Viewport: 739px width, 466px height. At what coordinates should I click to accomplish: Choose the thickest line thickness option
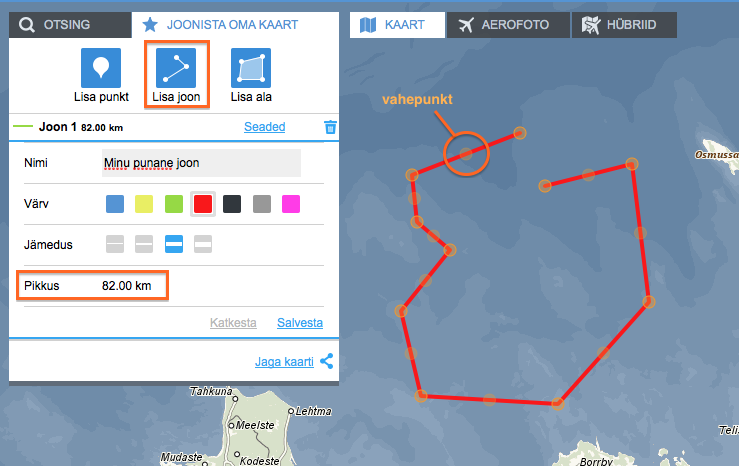tap(203, 243)
